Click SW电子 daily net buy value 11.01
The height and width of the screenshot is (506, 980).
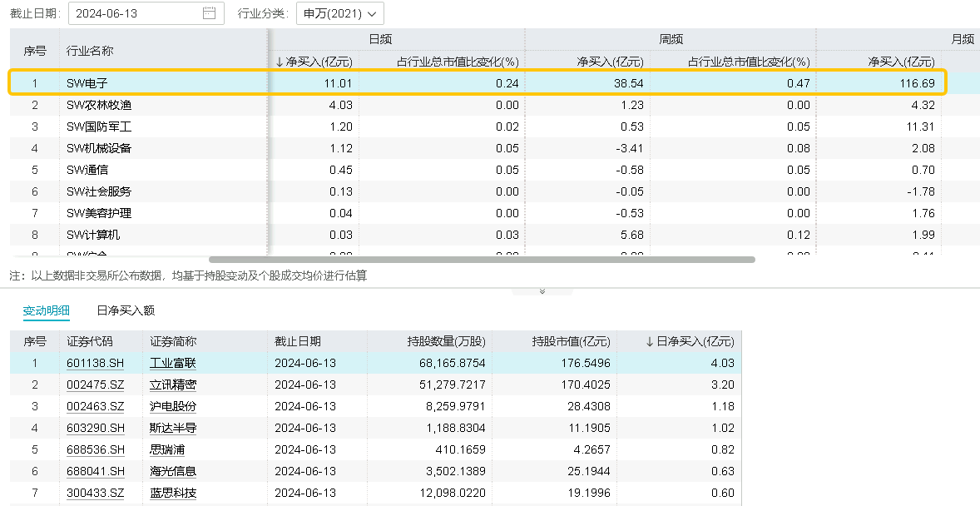[338, 83]
